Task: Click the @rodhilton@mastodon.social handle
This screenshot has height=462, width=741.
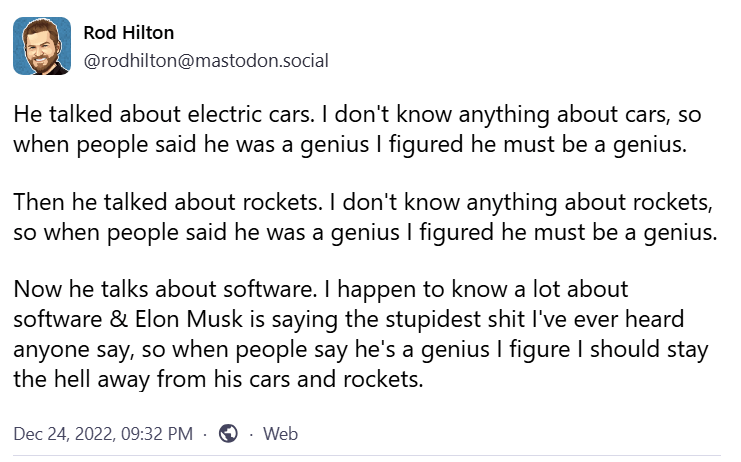Action: click(x=206, y=60)
